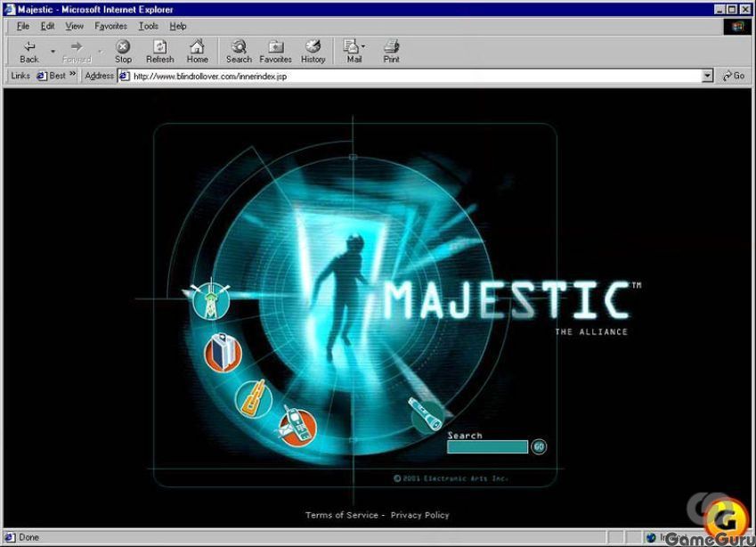Click the Done status bar text
Viewport: 756px width, 547px height.
point(28,537)
